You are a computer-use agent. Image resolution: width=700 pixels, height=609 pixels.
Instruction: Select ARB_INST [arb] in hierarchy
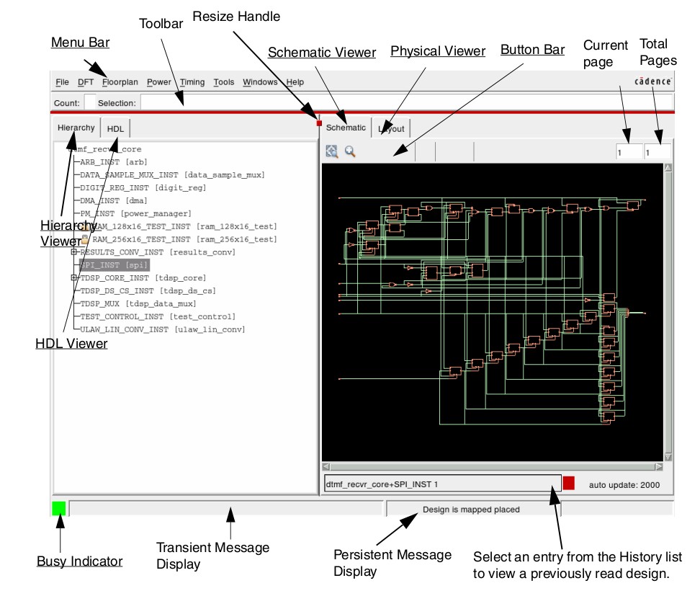[113, 162]
